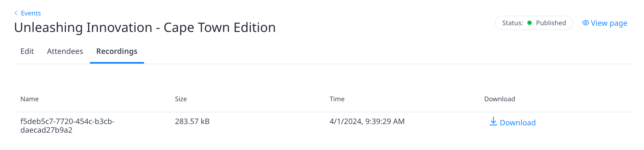Click the 283.57 kB file size value
Screen dimensions: 644x150
point(192,121)
